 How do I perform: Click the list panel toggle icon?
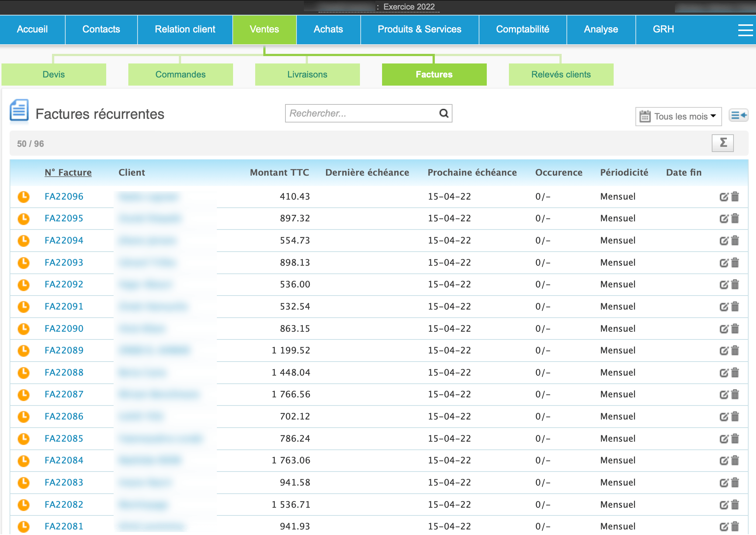738,115
